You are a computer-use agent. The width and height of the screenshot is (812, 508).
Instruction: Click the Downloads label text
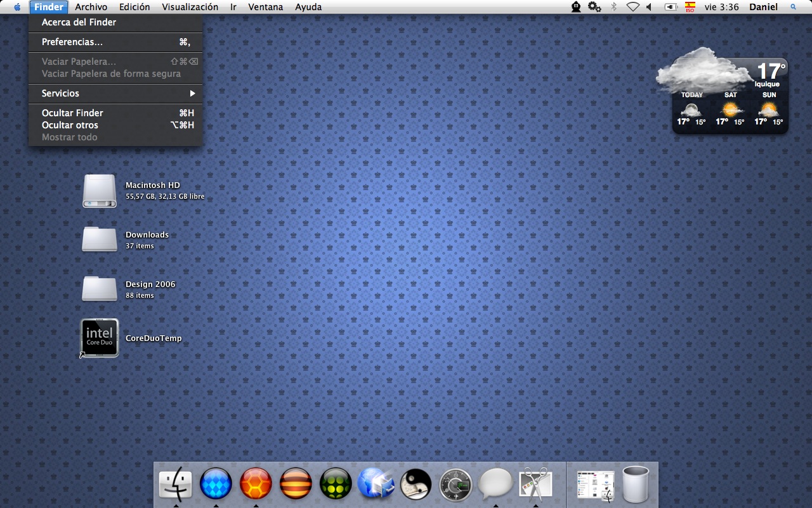[x=147, y=235]
